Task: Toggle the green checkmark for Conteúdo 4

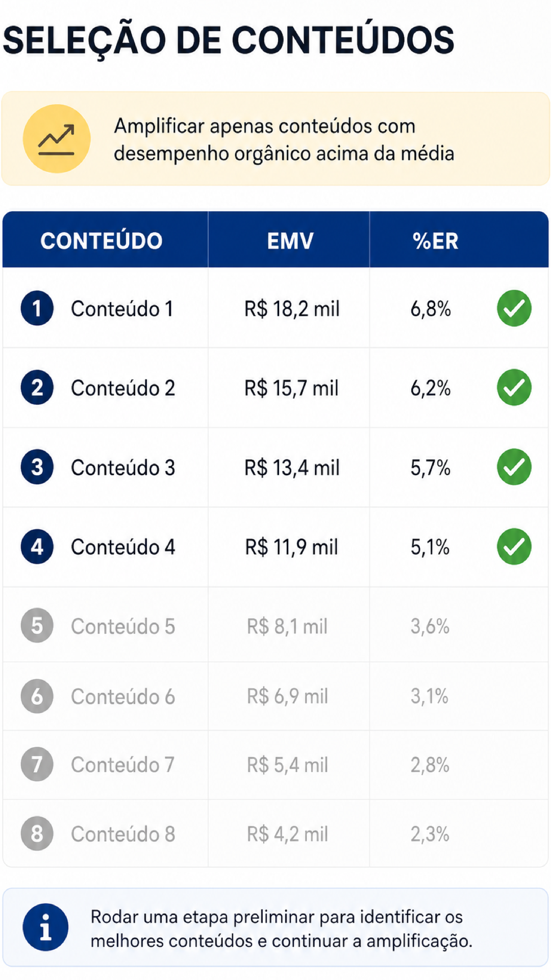Action: 514,547
